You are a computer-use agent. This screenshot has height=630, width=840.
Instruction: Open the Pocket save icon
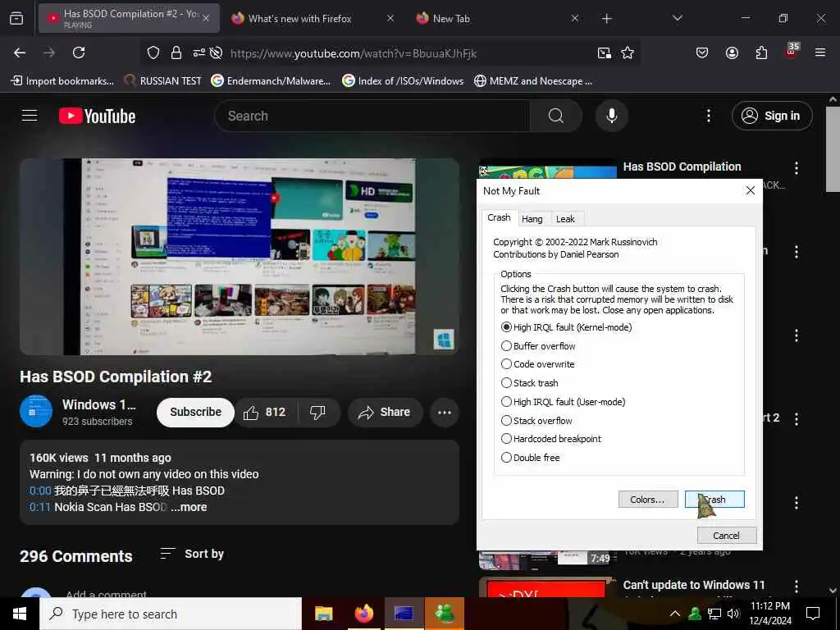702,52
